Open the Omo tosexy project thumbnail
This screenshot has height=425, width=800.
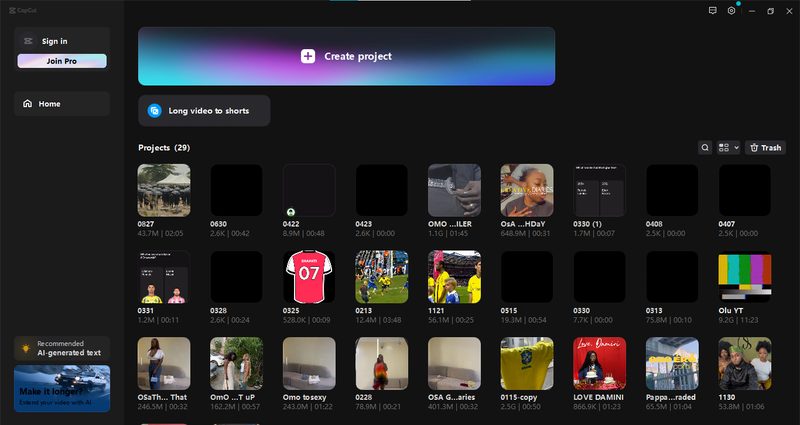(x=309, y=364)
